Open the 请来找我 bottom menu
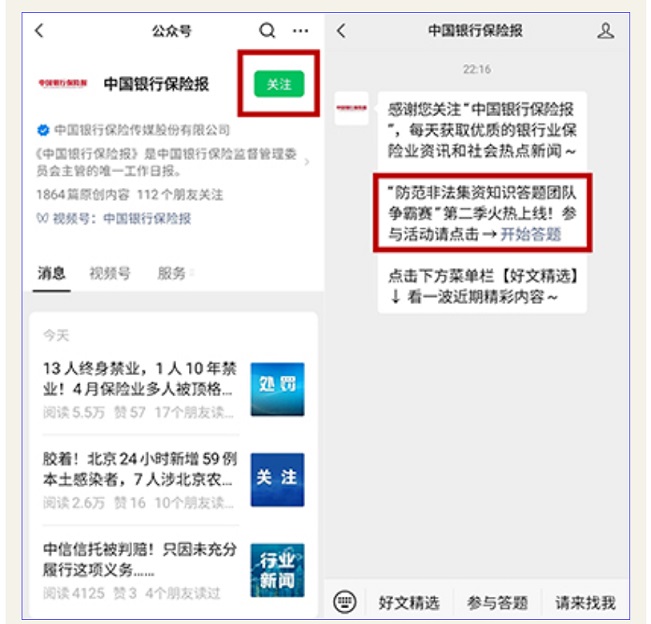This screenshot has width=651, height=624. [585, 602]
